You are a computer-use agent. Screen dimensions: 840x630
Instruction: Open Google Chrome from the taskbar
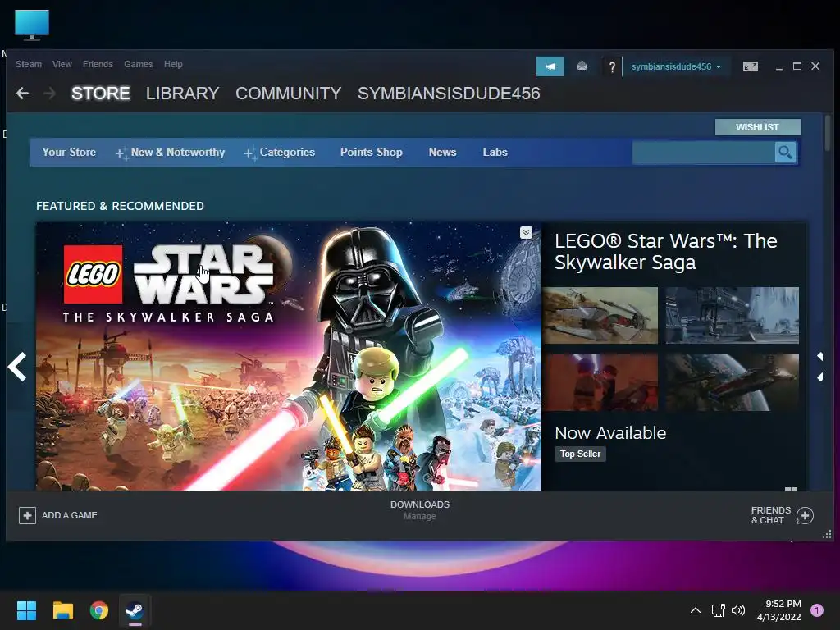point(98,610)
